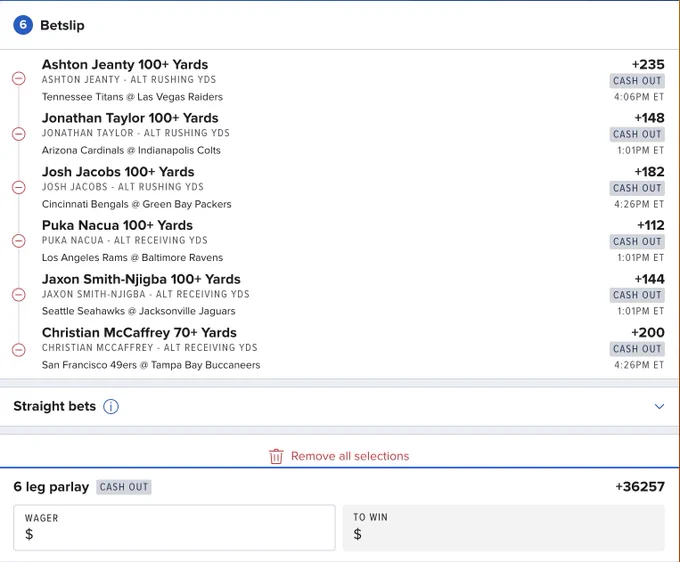Select the Puka Nacua 100+ Yards title
The width and height of the screenshot is (680, 562).
point(118,225)
